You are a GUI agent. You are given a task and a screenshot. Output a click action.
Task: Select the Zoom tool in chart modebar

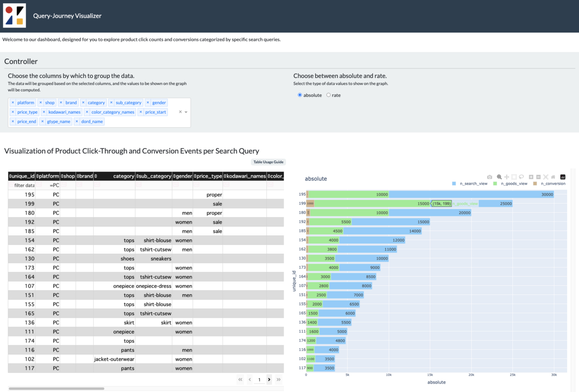tap(499, 177)
